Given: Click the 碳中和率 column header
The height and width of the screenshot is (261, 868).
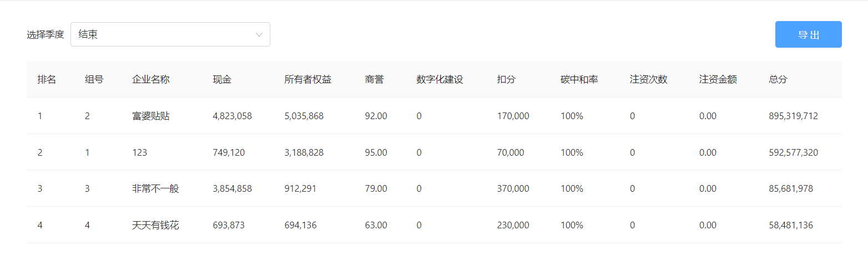Looking at the screenshot, I should [579, 79].
